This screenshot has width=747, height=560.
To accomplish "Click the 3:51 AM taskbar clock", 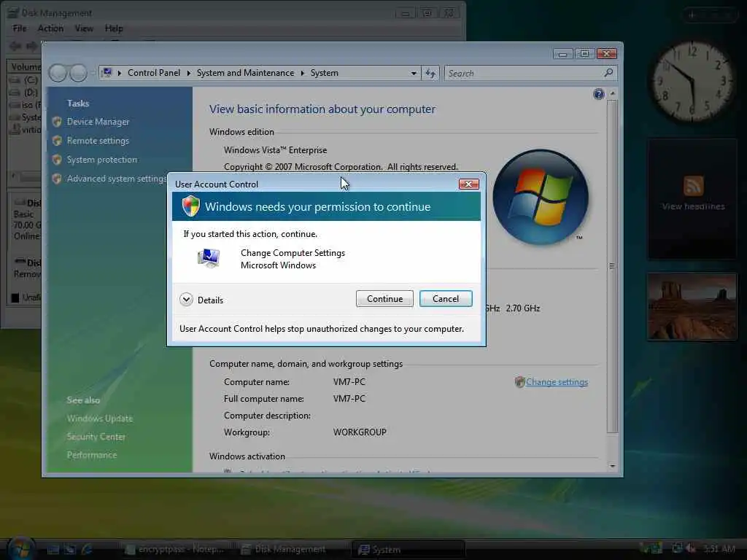I will click(719, 549).
